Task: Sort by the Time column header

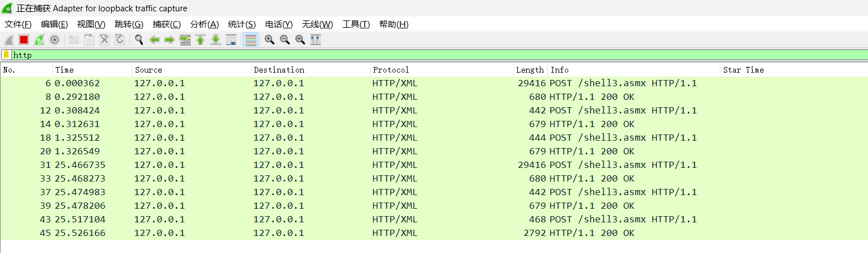Action: click(65, 70)
